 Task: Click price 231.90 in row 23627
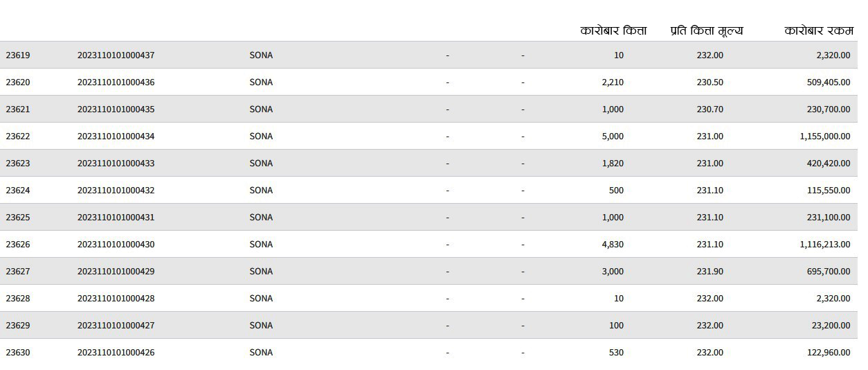tap(709, 271)
